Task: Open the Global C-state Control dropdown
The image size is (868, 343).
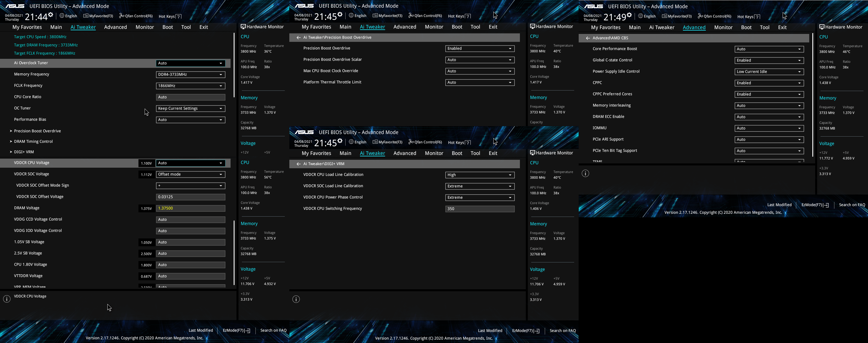Action: [x=769, y=60]
